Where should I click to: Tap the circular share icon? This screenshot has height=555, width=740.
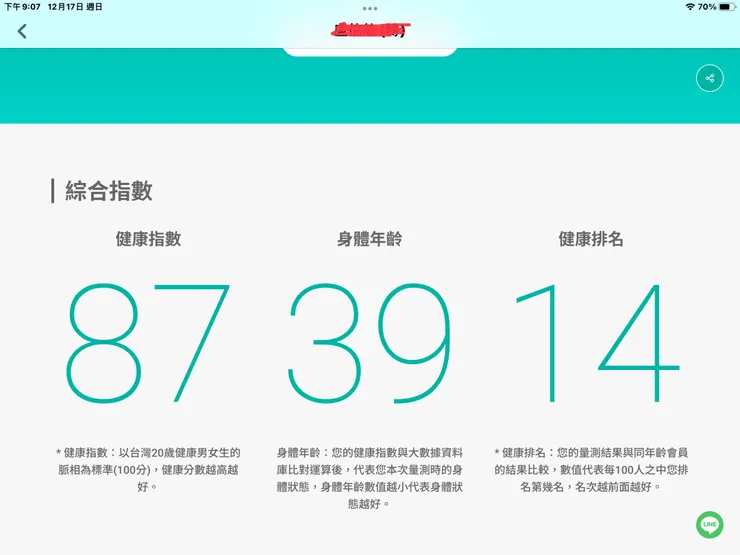(709, 78)
